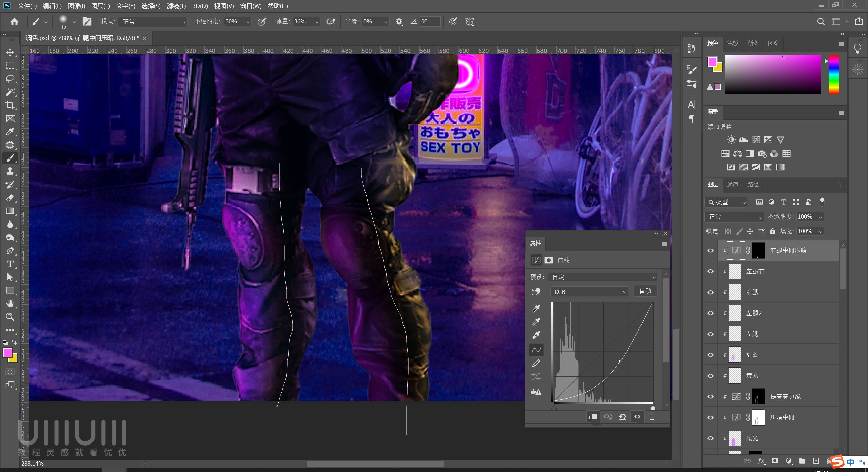Create new layer icon at Layers bottom
Viewport: 868px width, 472px height.
816,461
